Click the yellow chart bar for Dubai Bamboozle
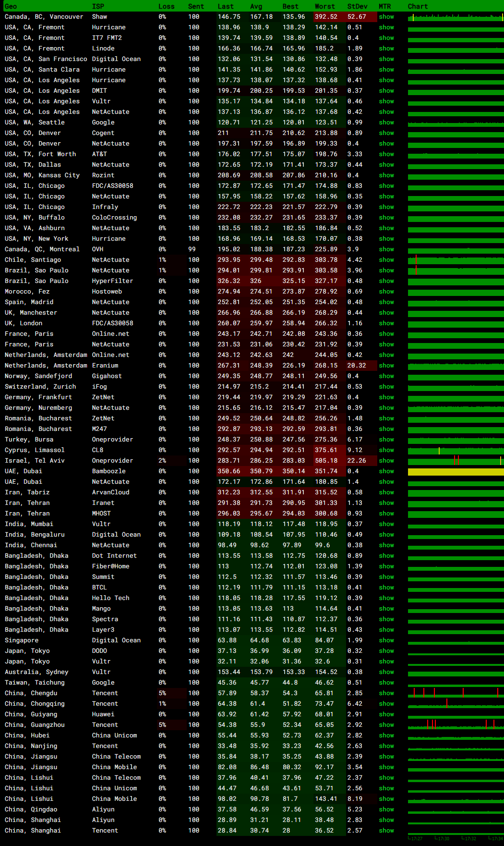This screenshot has width=504, height=846. (x=455, y=472)
